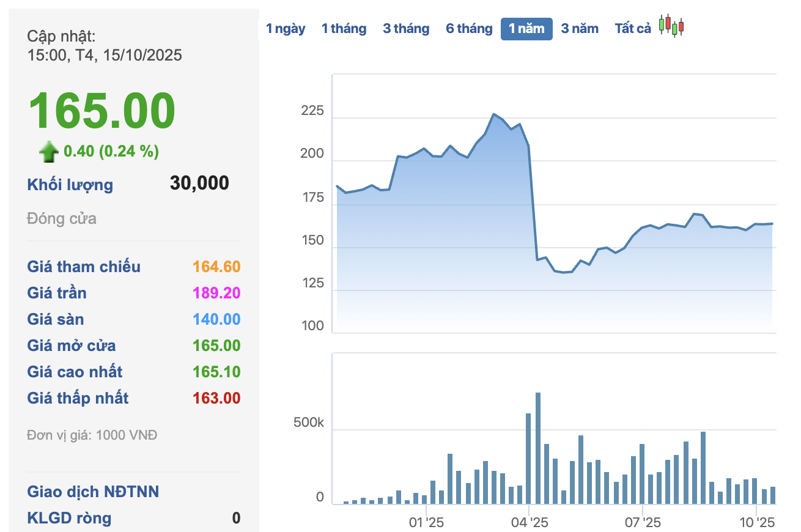Click the Giá thấp nhất value 163.00
The height and width of the screenshot is (532, 801).
pyautogui.click(x=216, y=398)
